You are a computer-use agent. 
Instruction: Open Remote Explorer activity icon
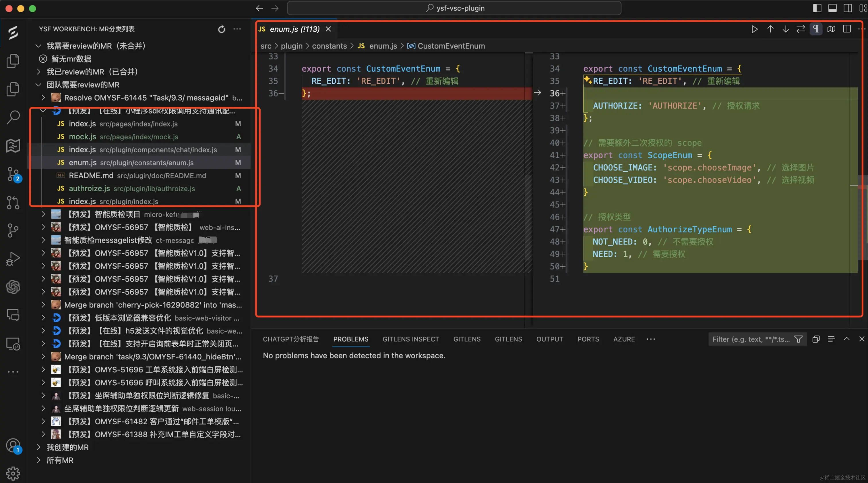click(x=13, y=344)
